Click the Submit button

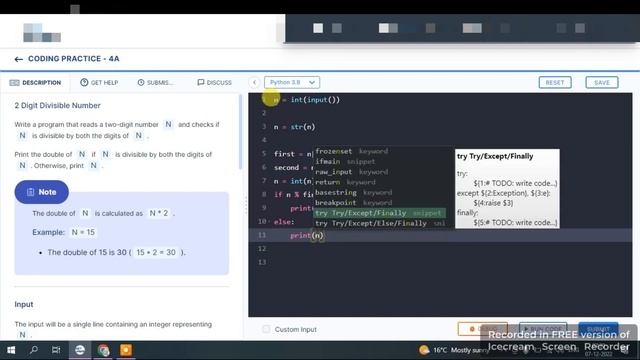pyautogui.click(x=598, y=329)
